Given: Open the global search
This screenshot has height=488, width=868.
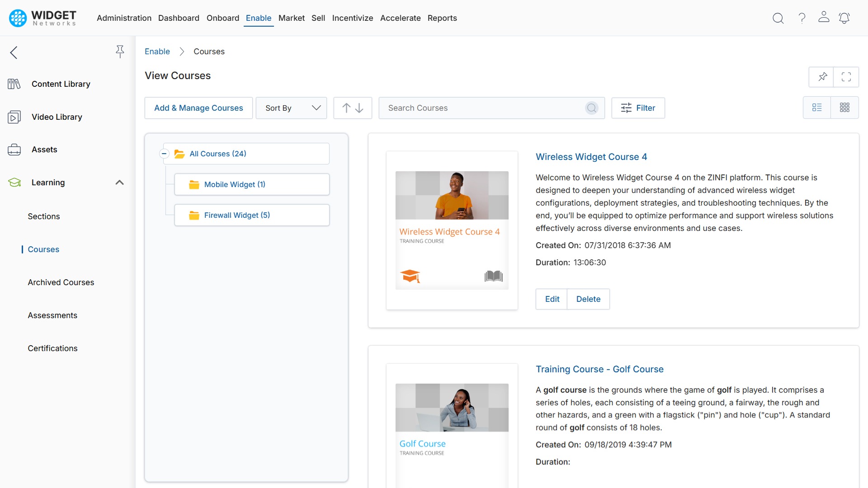Looking at the screenshot, I should (x=778, y=18).
